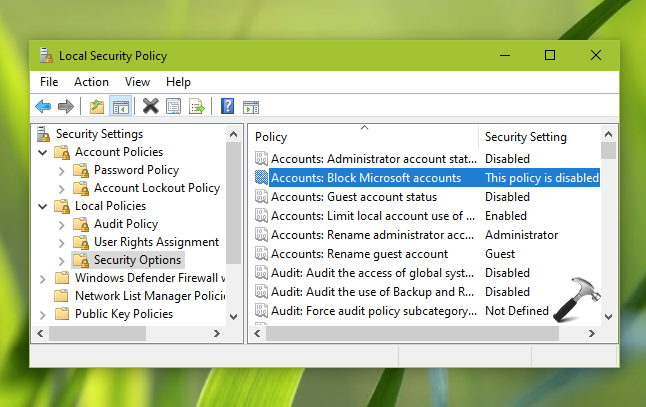Click the blue Help question mark icon

227,106
